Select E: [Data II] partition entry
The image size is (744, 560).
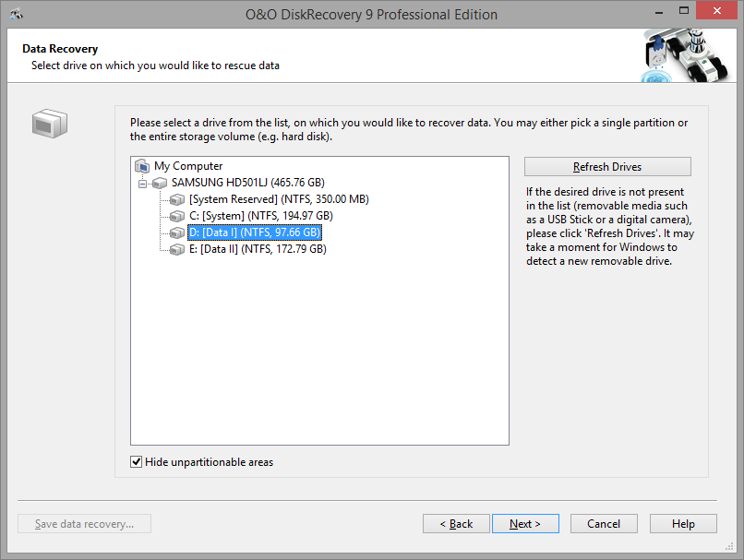(x=257, y=249)
